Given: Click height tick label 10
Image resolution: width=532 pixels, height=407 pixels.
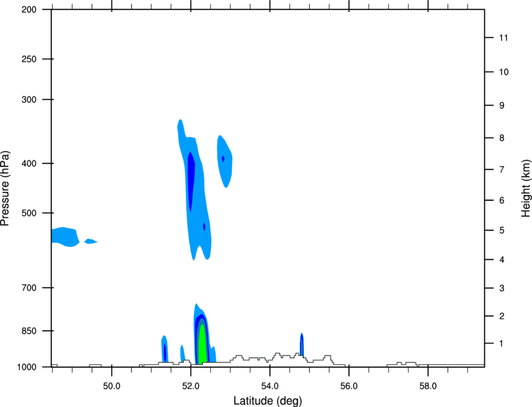Looking at the screenshot, I should (x=503, y=72).
